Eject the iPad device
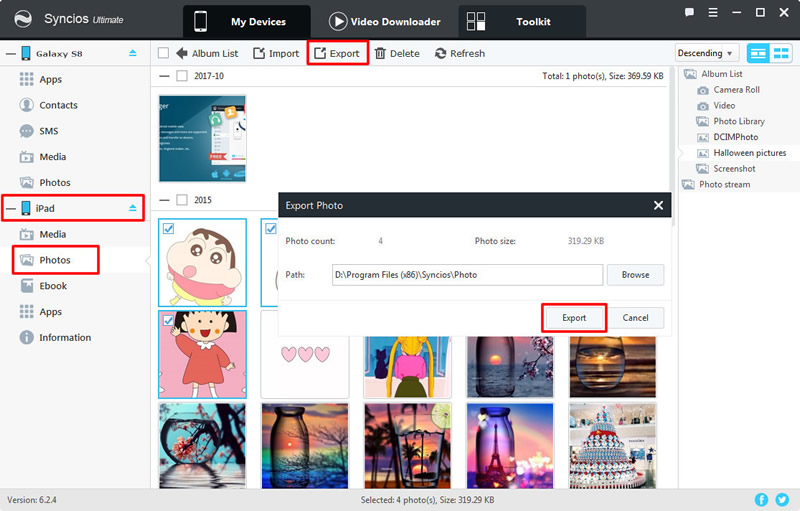Screen dimensions: 800x511 tap(133, 208)
